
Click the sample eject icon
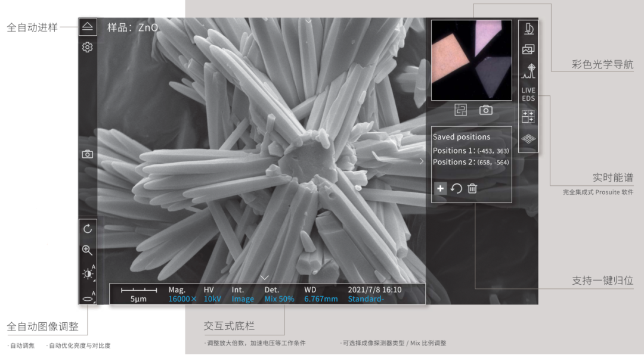tap(88, 26)
